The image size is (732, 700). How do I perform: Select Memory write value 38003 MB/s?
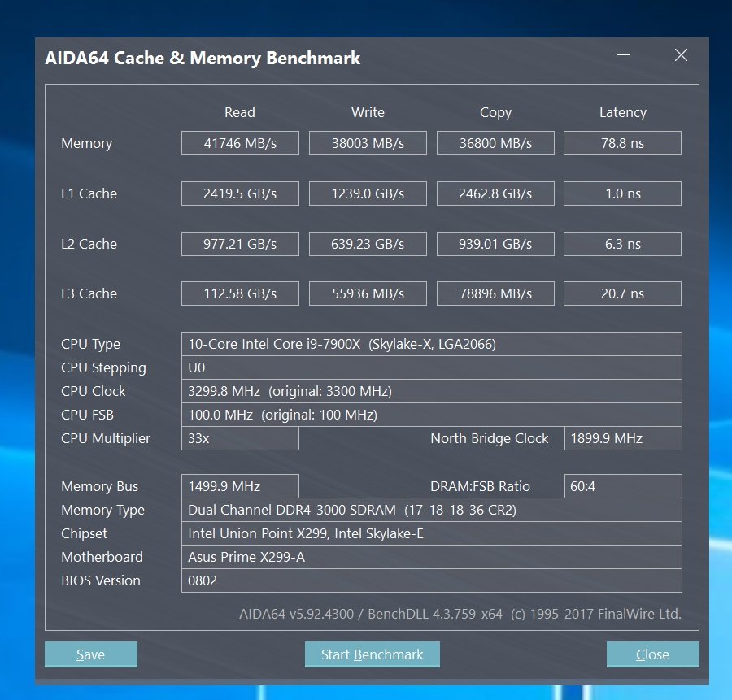(x=368, y=143)
